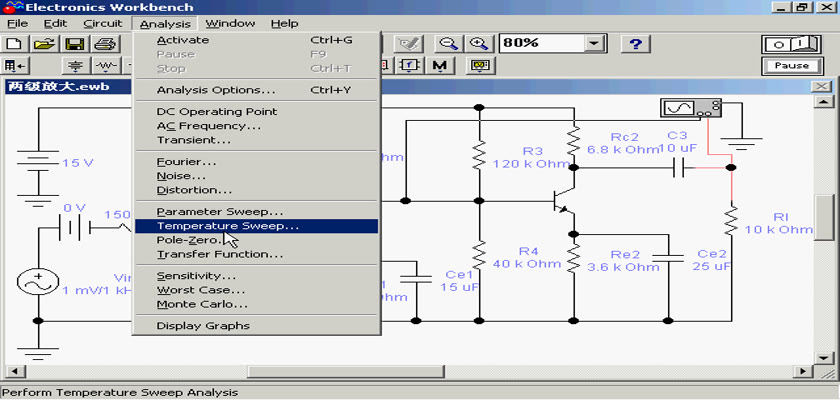The width and height of the screenshot is (840, 400).
Task: Choose Parameter Sweep entry
Action: 257,212
